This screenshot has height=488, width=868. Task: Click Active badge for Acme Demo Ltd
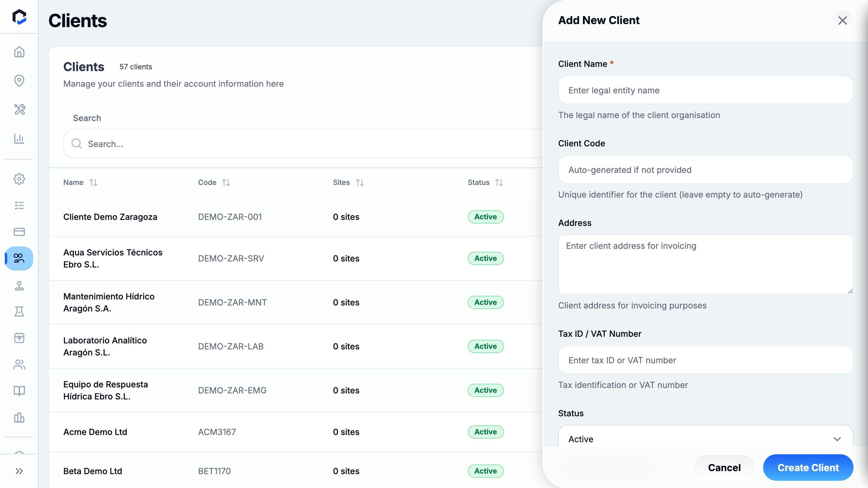(486, 432)
